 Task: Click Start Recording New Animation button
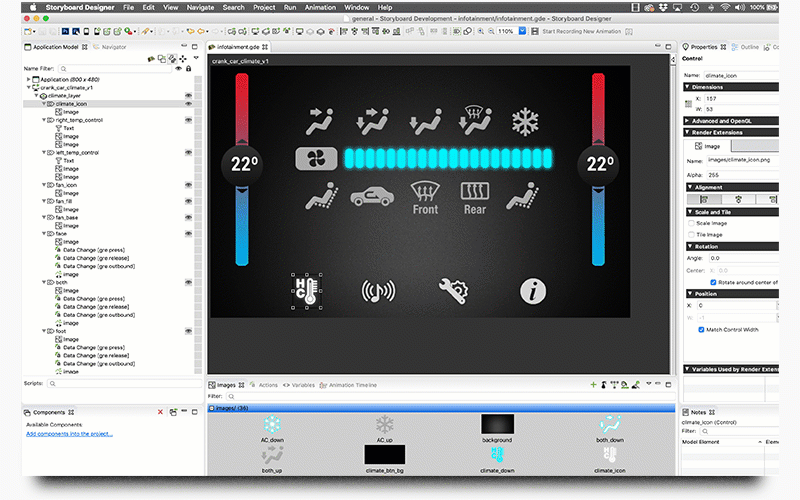582,32
